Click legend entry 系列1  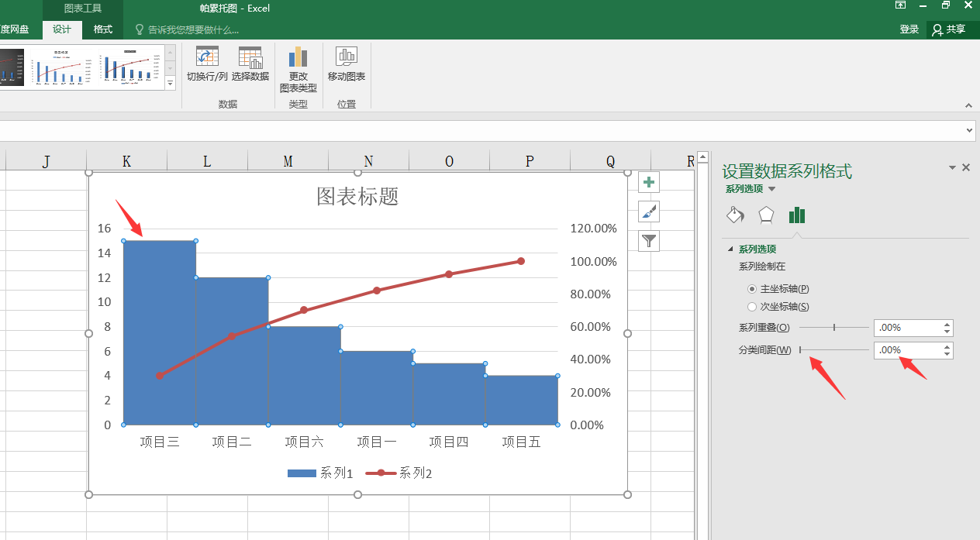pyautogui.click(x=320, y=473)
